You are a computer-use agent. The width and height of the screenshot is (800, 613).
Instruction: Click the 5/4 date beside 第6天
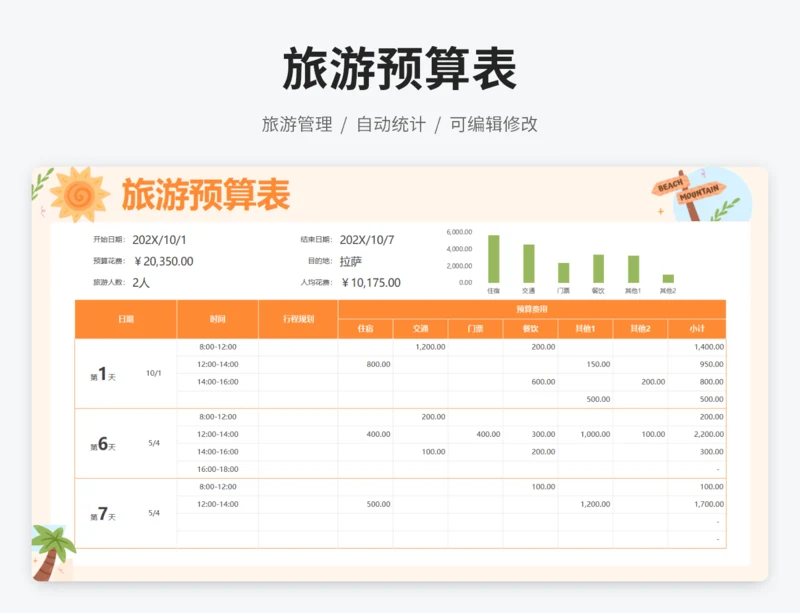[x=154, y=443]
